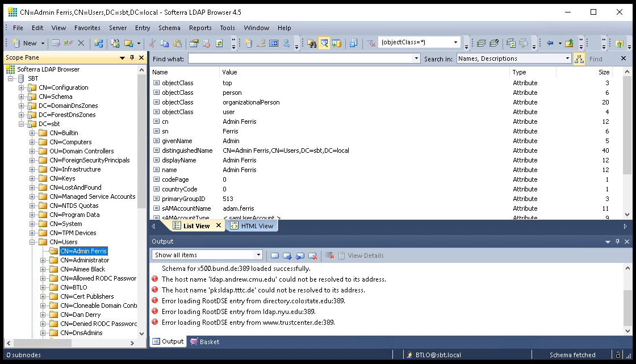Select the OU=Domain Controllers tree item
Viewport: 636px width, 364px height.
(x=82, y=151)
